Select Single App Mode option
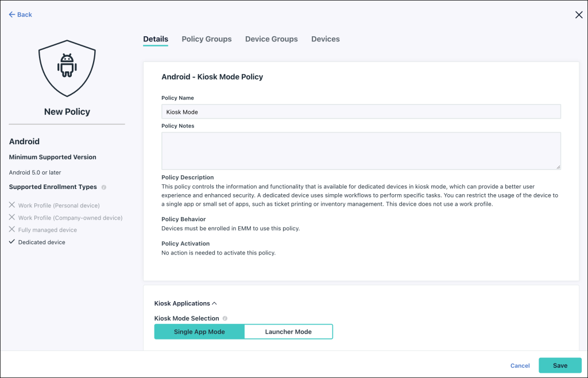Screen dimensions: 588x378 click(x=199, y=332)
